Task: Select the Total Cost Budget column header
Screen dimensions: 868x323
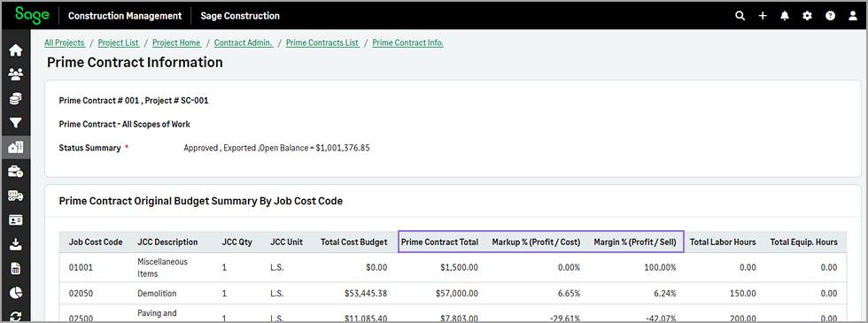Action: pos(353,242)
